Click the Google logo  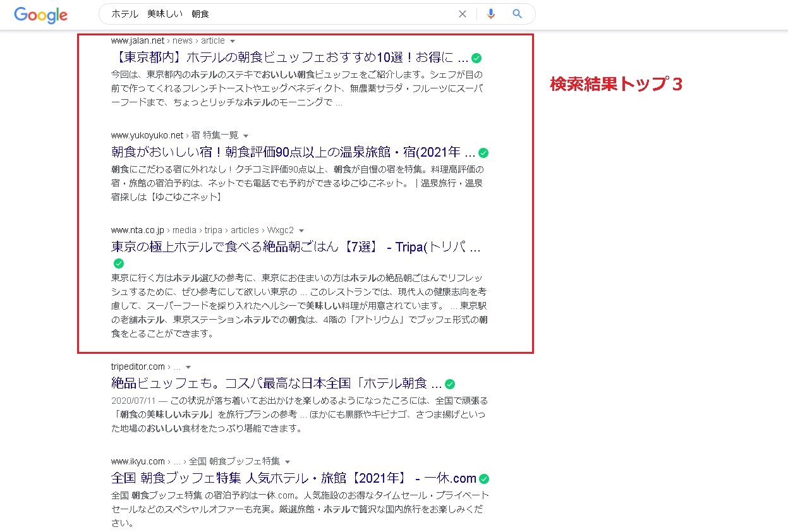[x=40, y=15]
